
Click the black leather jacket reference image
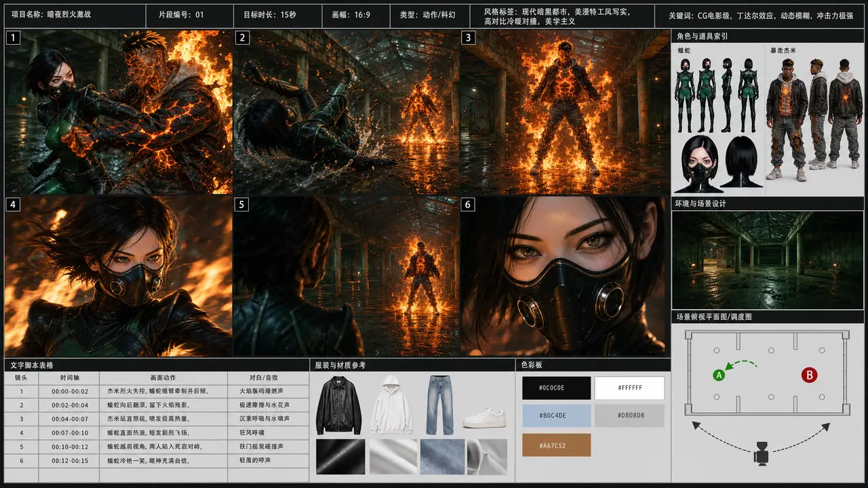pos(338,404)
